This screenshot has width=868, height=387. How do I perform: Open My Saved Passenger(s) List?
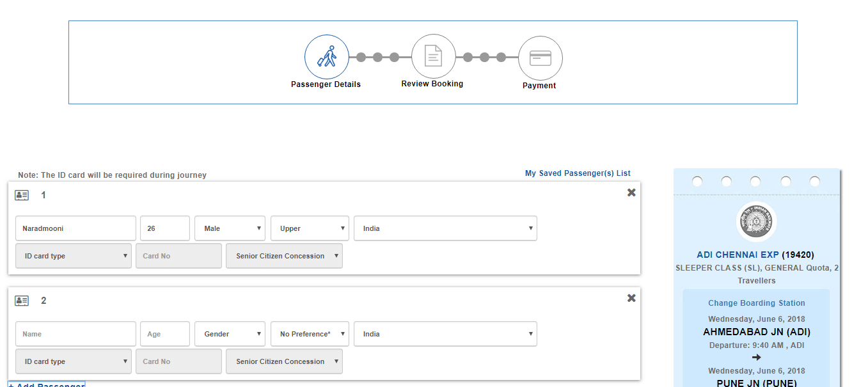(x=577, y=173)
